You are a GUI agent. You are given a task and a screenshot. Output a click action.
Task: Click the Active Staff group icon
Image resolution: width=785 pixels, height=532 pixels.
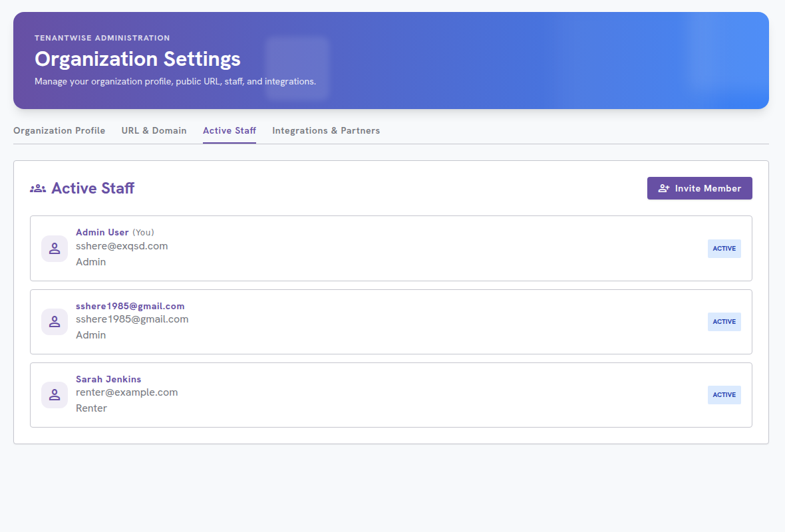(38, 189)
